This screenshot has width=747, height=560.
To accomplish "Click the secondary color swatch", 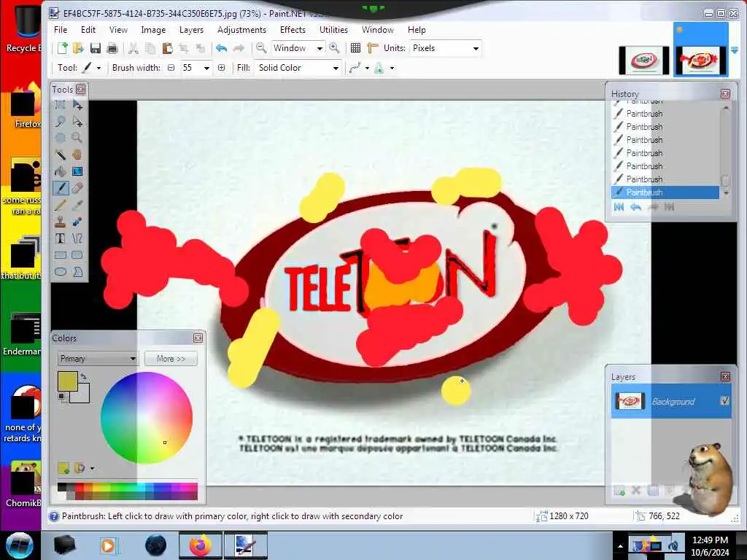I will pos(82,395).
